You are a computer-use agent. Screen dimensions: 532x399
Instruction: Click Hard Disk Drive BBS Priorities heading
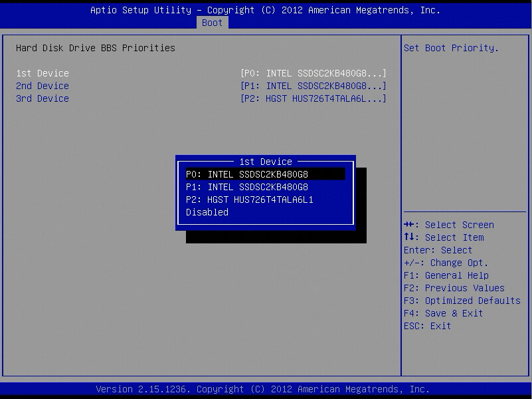[96, 48]
